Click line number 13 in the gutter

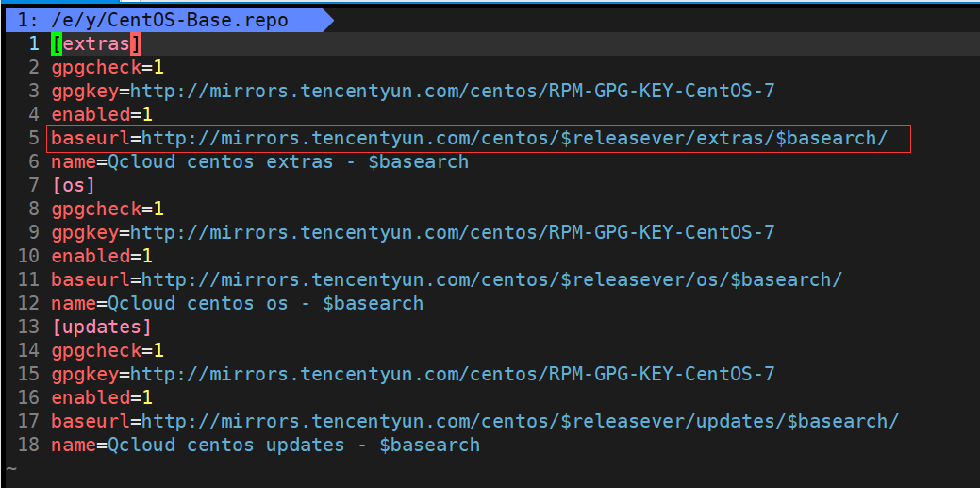coord(28,328)
